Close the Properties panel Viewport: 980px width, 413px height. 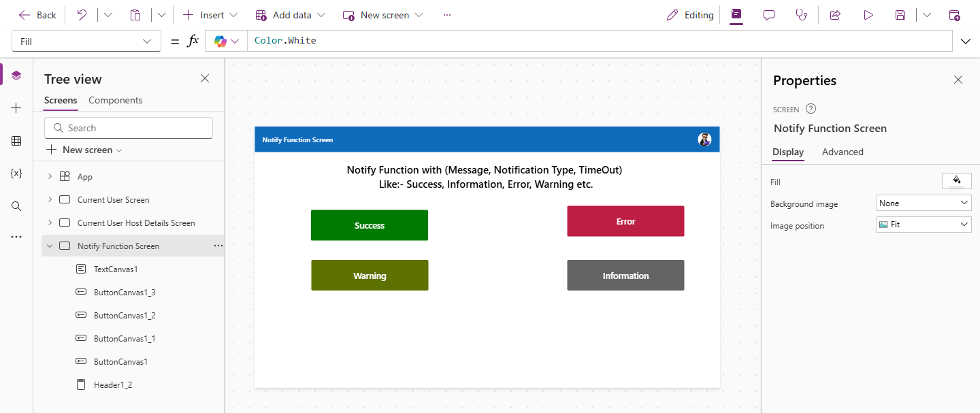958,80
